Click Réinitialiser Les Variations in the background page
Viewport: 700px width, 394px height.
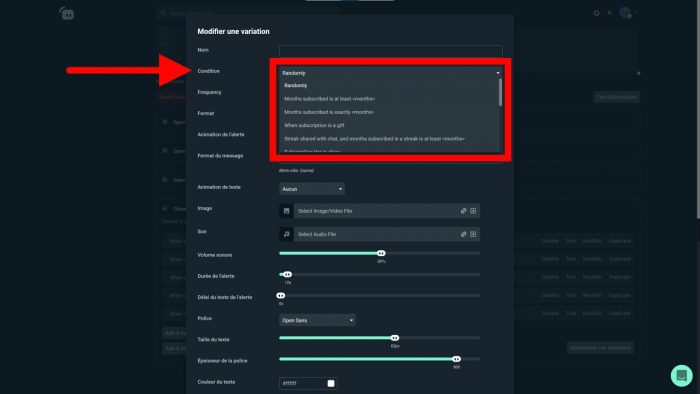tap(600, 348)
